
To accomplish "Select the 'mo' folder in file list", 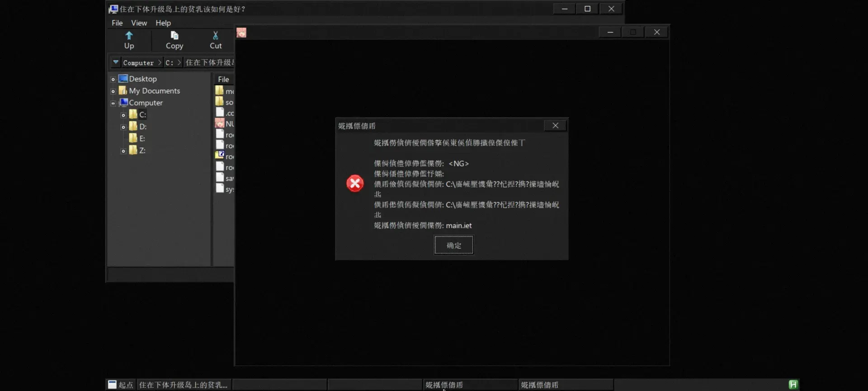I will coord(225,91).
